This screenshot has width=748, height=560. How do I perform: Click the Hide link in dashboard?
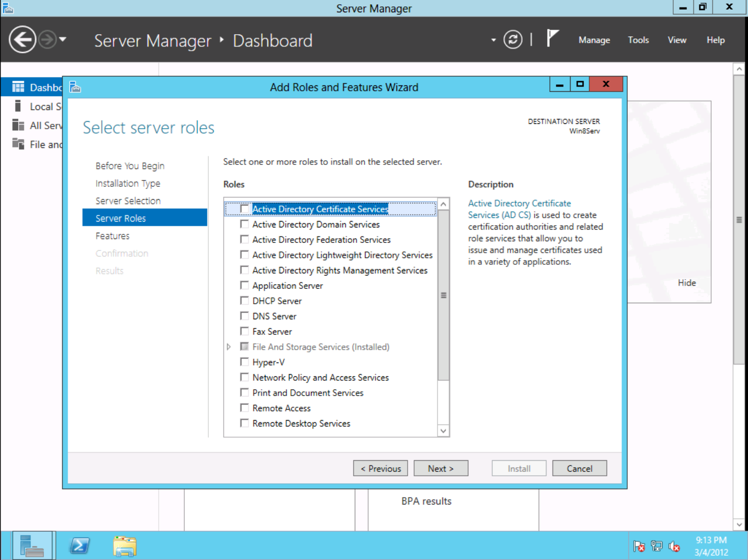point(687,283)
